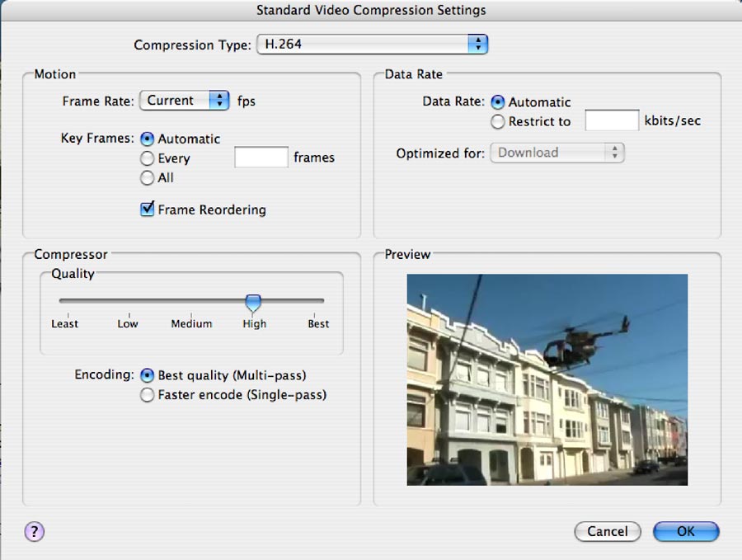Select the Restrict to data rate option
742x560 pixels.
pos(498,121)
